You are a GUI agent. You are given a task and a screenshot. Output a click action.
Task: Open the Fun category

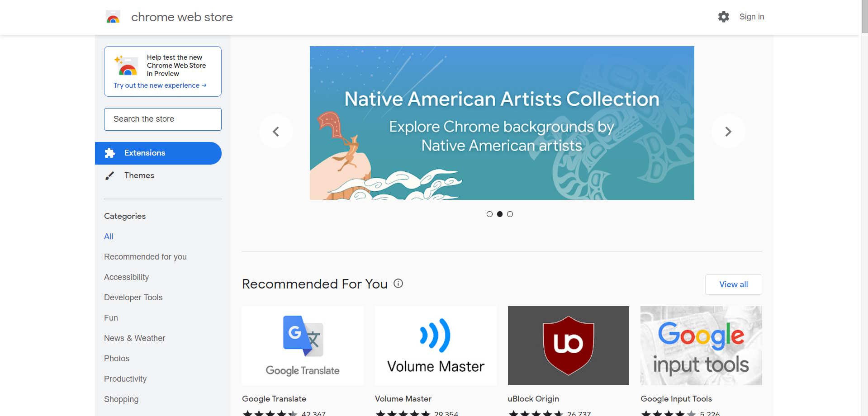click(x=111, y=318)
